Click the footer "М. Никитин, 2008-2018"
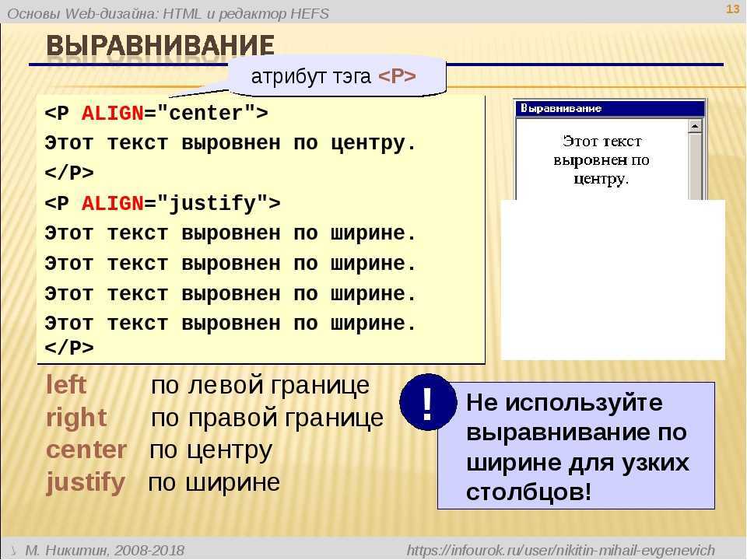 (x=104, y=550)
